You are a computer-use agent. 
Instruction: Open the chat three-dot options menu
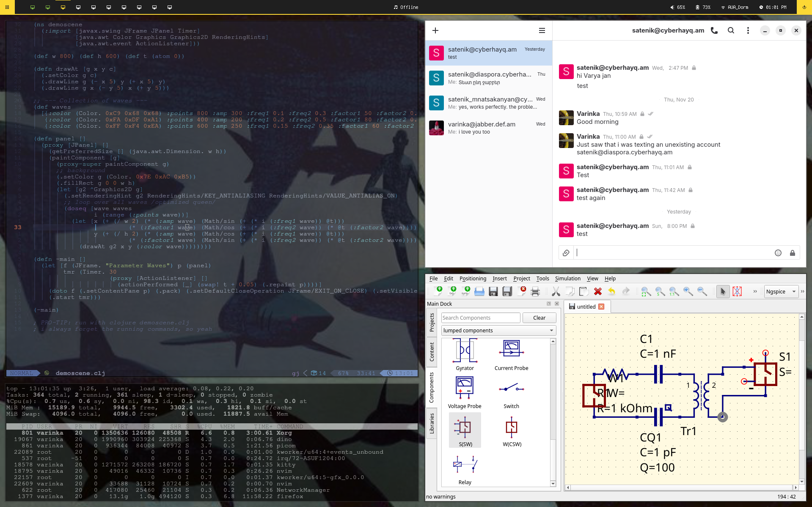point(748,30)
